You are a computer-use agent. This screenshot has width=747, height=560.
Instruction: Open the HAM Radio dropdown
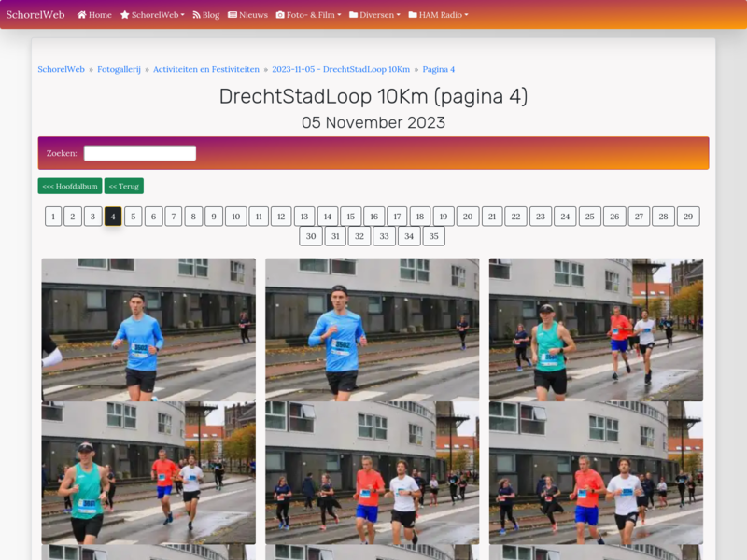coord(438,15)
